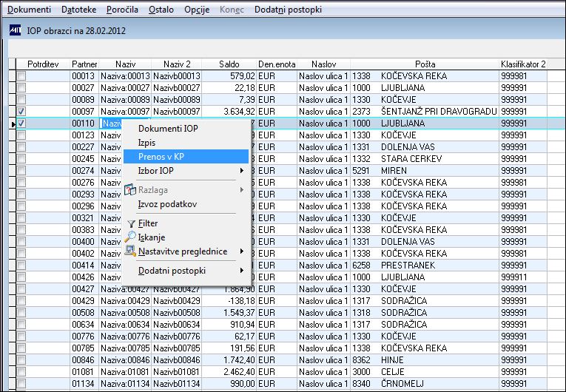Expand the Nastavitve preglednice submenu arrow
566x392 pixels.
click(x=242, y=251)
